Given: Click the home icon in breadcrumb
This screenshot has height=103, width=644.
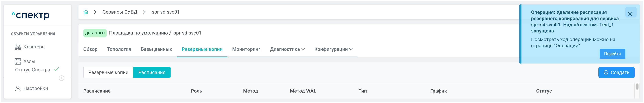Looking at the screenshot, I should [x=86, y=12].
